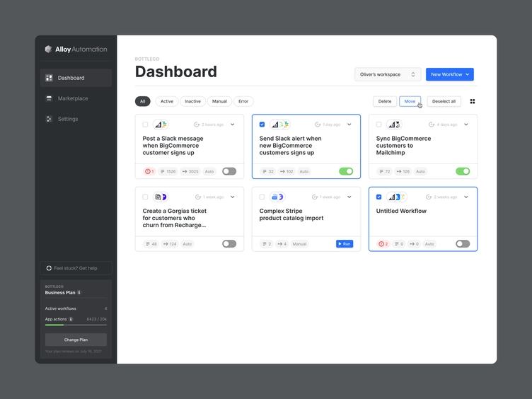Click app icons on Create a Gorgias ticket card
Image resolution: width=532 pixels, height=399 pixels.
pyautogui.click(x=161, y=197)
